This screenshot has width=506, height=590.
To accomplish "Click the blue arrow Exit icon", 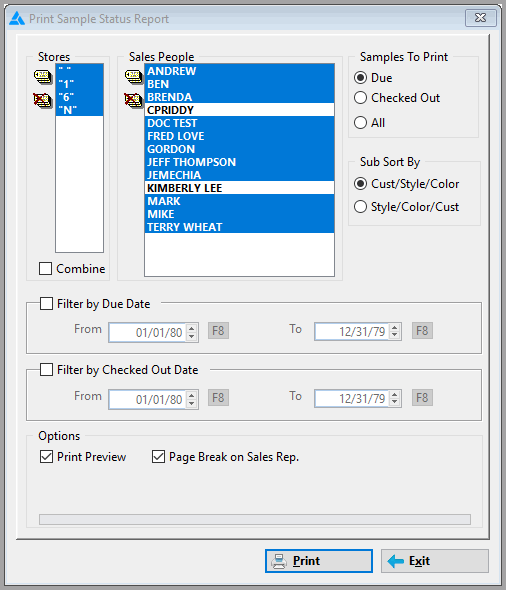I will [x=395, y=561].
